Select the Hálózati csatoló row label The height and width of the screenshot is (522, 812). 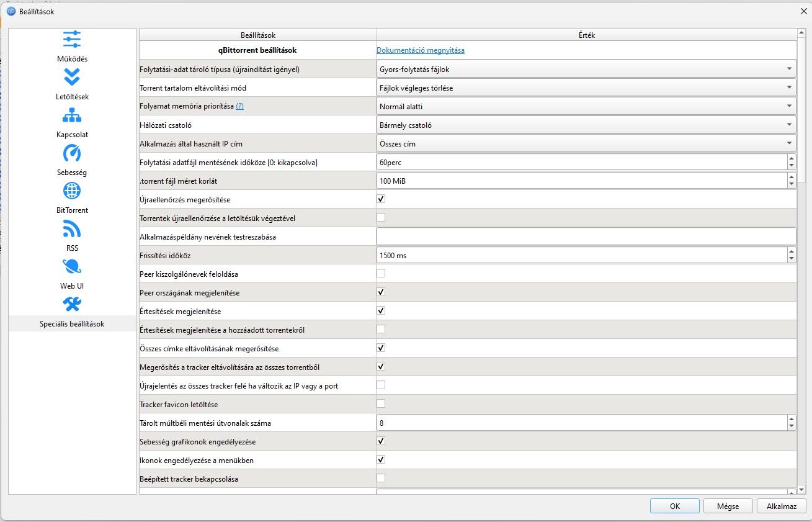[166, 125]
